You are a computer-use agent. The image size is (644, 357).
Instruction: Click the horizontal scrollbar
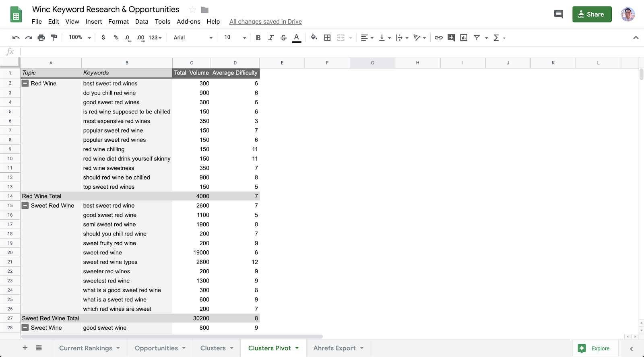tap(172, 336)
